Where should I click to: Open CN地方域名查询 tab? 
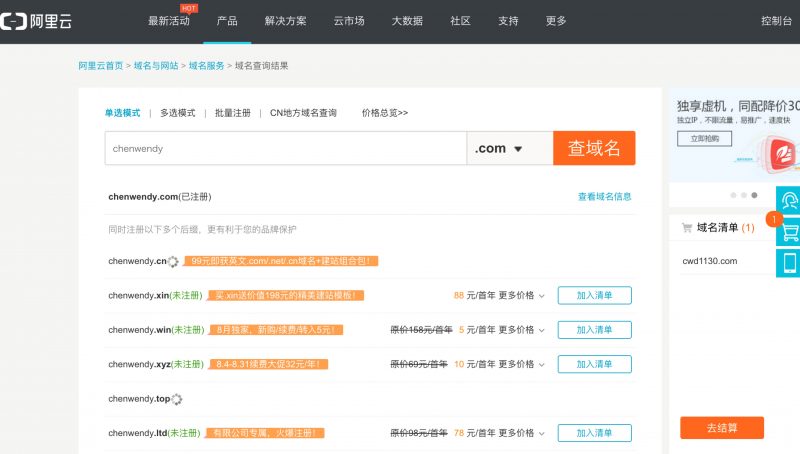[x=303, y=113]
